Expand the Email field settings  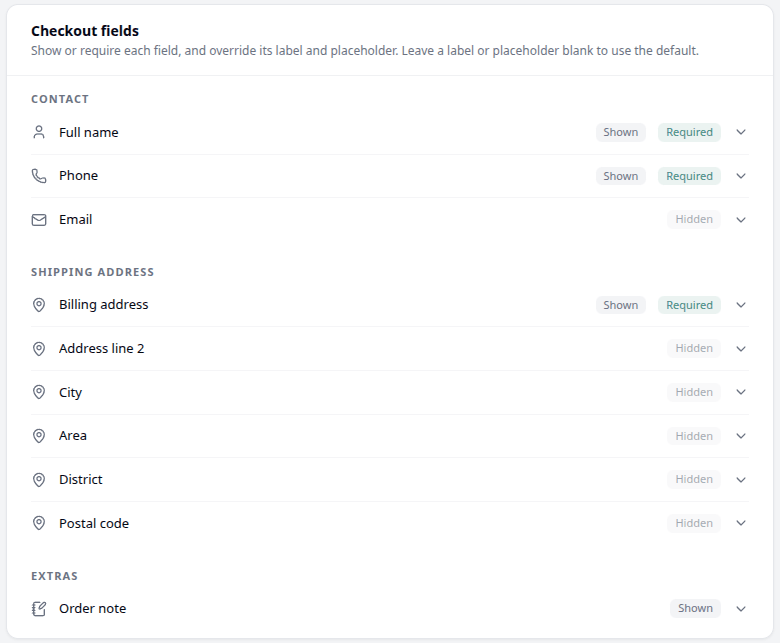(741, 220)
